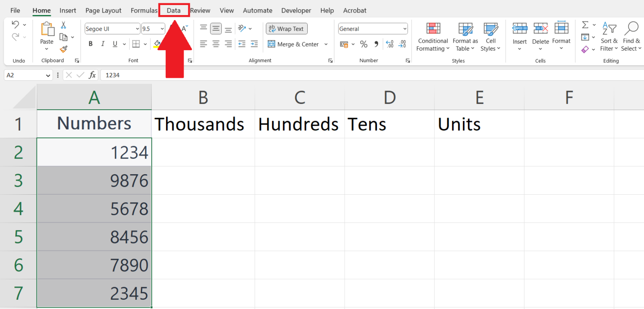Open the File tab
Image resolution: width=644 pixels, height=309 pixels.
point(15,10)
